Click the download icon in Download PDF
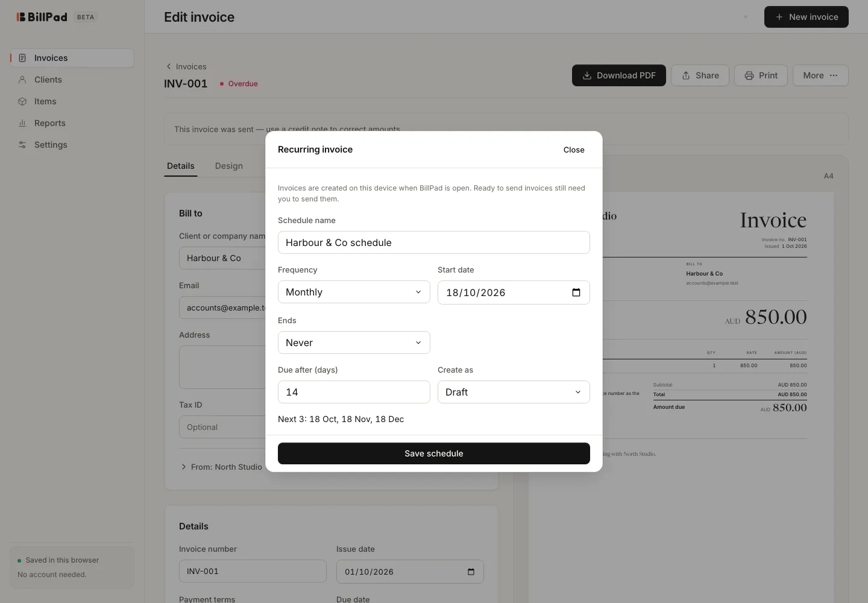 pos(587,75)
